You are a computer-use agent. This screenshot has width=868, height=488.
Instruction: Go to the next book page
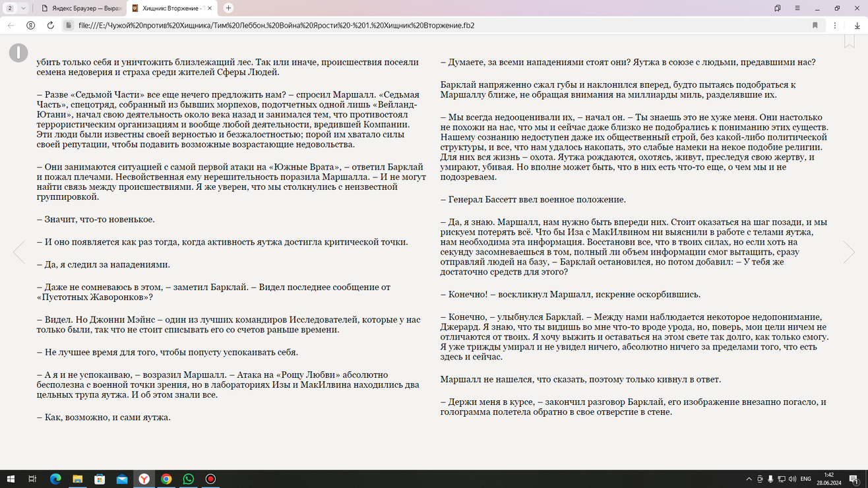tap(849, 252)
